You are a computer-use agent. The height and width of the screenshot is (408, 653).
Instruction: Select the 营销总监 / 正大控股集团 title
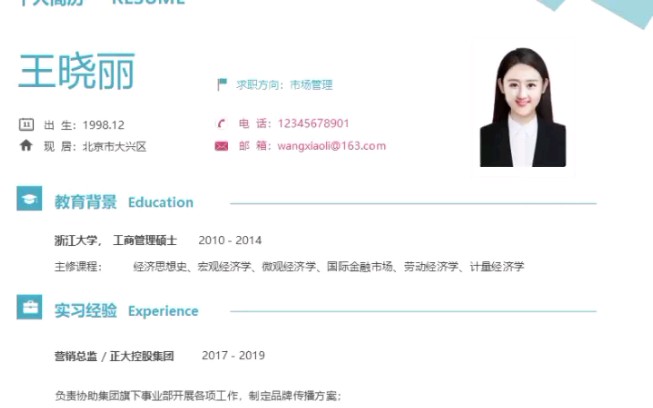pyautogui.click(x=114, y=356)
